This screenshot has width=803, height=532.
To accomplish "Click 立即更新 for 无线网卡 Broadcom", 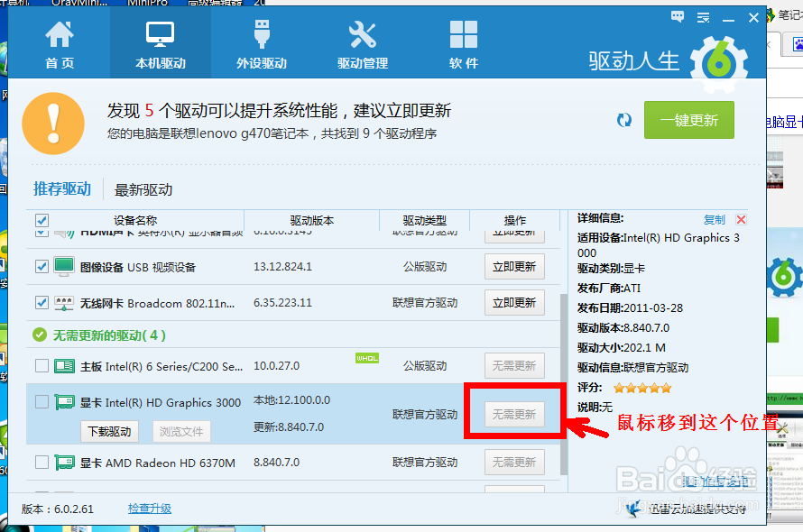I will pyautogui.click(x=514, y=303).
